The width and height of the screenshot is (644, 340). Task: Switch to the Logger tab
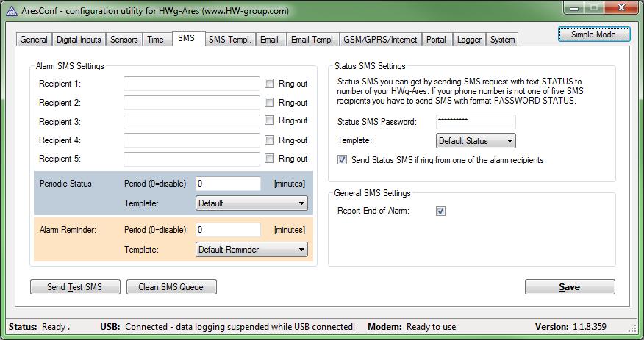[469, 40]
